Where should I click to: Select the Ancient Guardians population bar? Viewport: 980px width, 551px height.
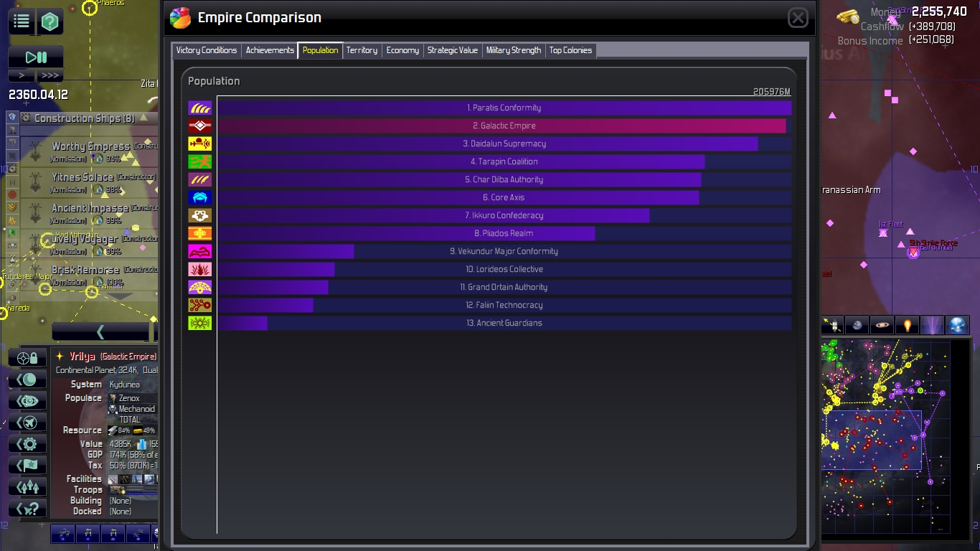[504, 323]
